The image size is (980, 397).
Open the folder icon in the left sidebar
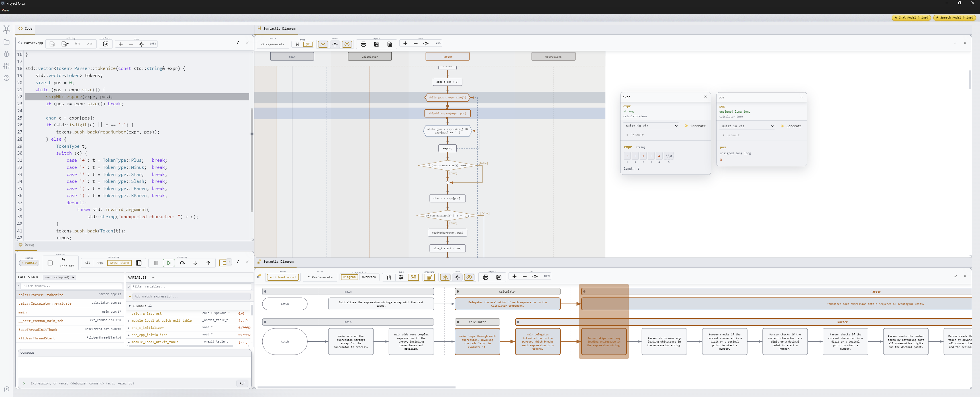[7, 42]
